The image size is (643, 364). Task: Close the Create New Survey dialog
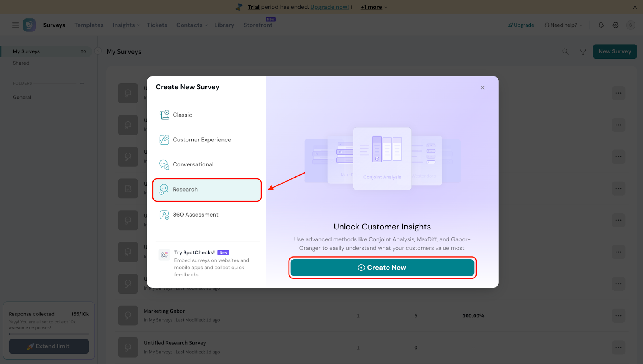click(x=482, y=88)
